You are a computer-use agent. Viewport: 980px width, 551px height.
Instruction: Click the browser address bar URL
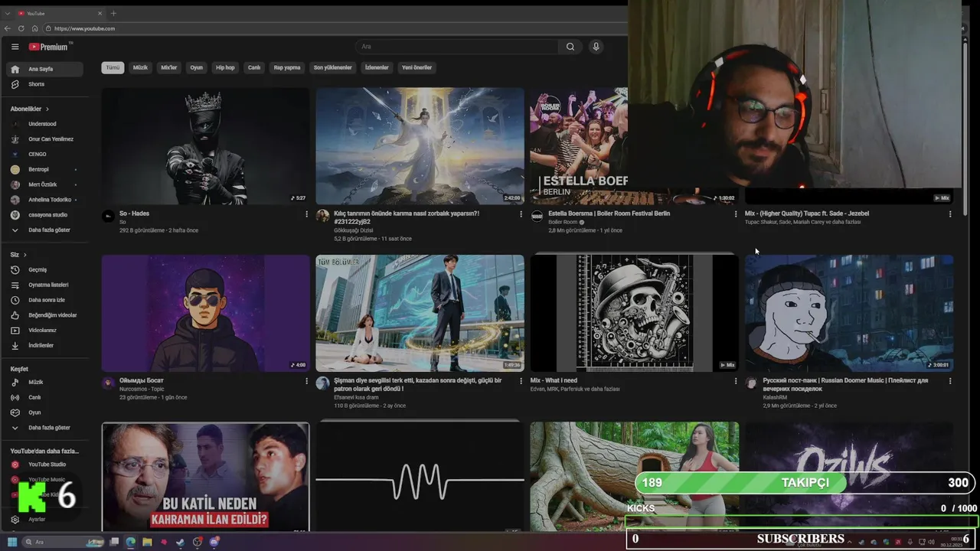[85, 28]
